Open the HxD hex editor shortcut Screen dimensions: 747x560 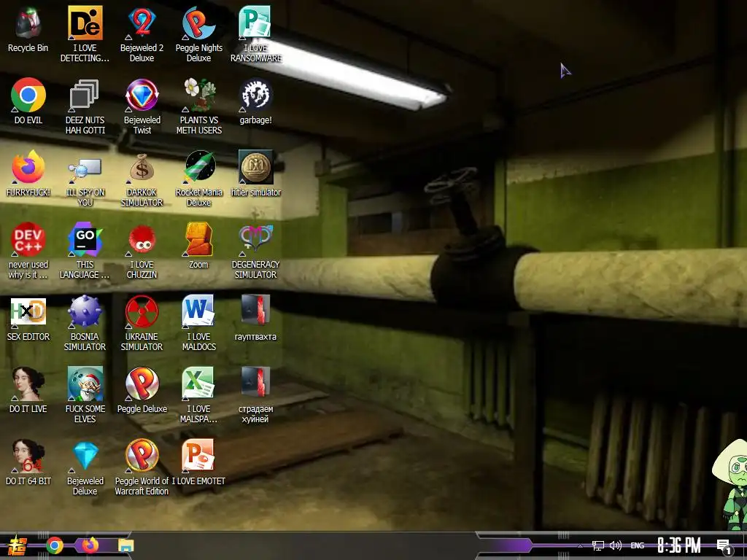28,312
